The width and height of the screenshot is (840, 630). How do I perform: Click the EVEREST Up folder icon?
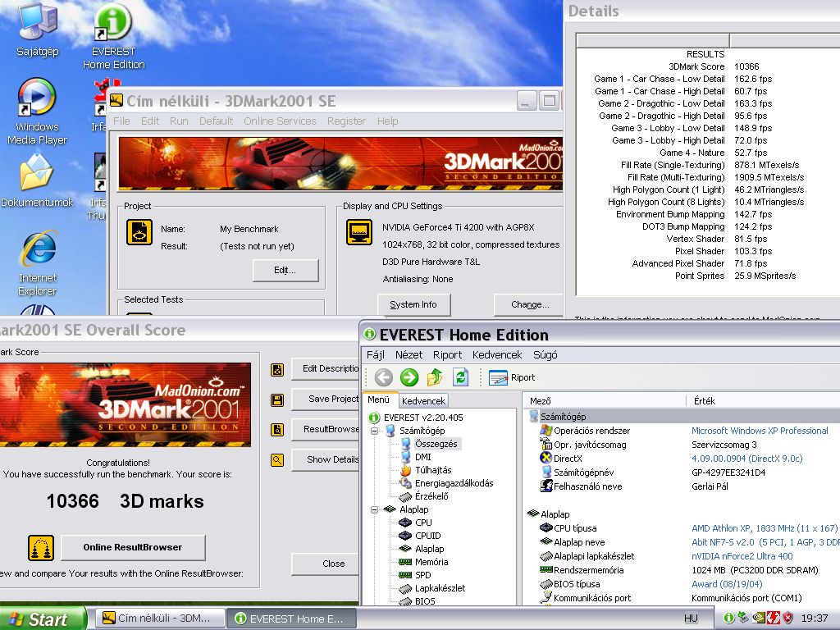tap(435, 377)
